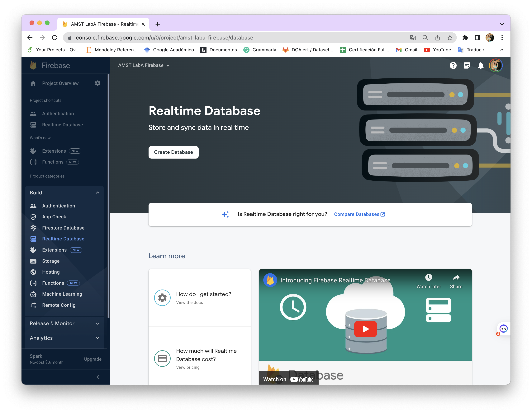Show more bookmarks with double chevron
The width and height of the screenshot is (532, 413).
[x=501, y=50]
